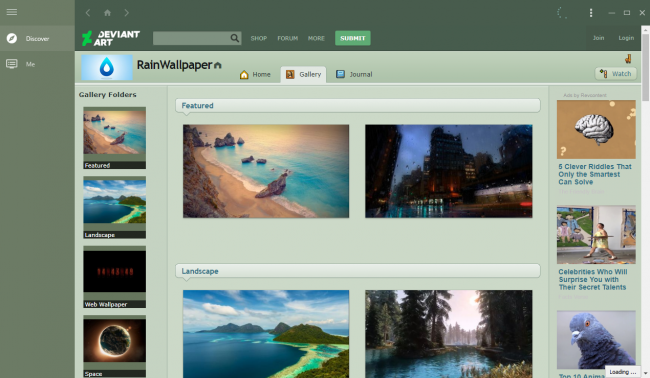Switch to the Home tab
650x378 pixels.
coord(255,75)
